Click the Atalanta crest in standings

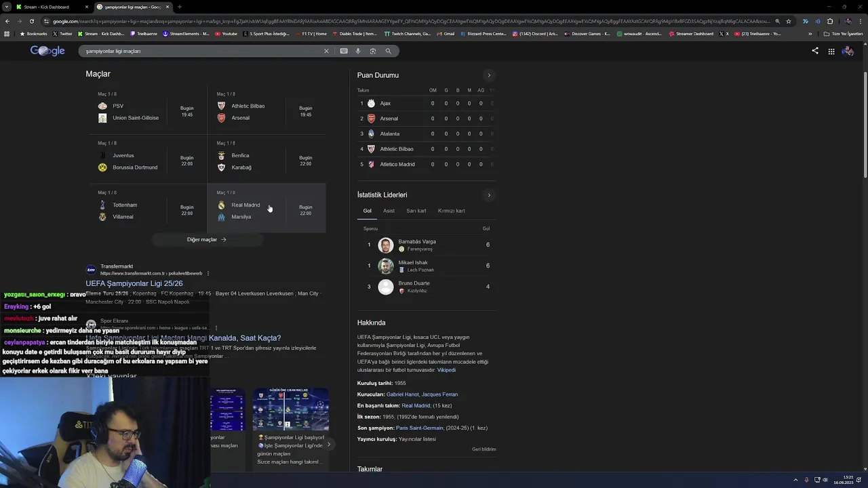point(371,134)
